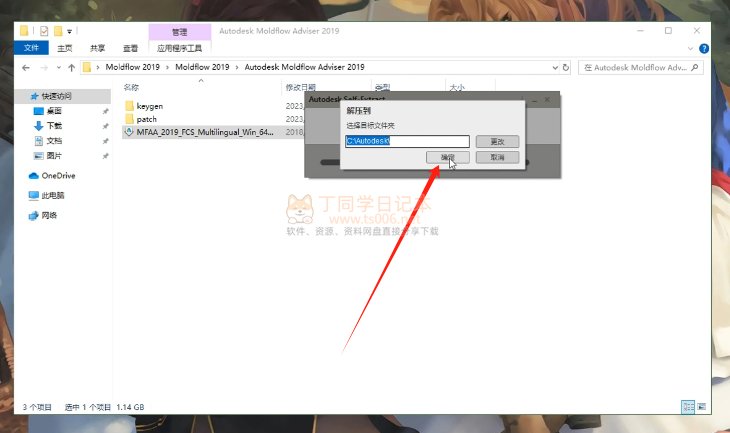Unpin 文档 using its pin icon
The width and height of the screenshot is (730, 433).
tap(105, 141)
